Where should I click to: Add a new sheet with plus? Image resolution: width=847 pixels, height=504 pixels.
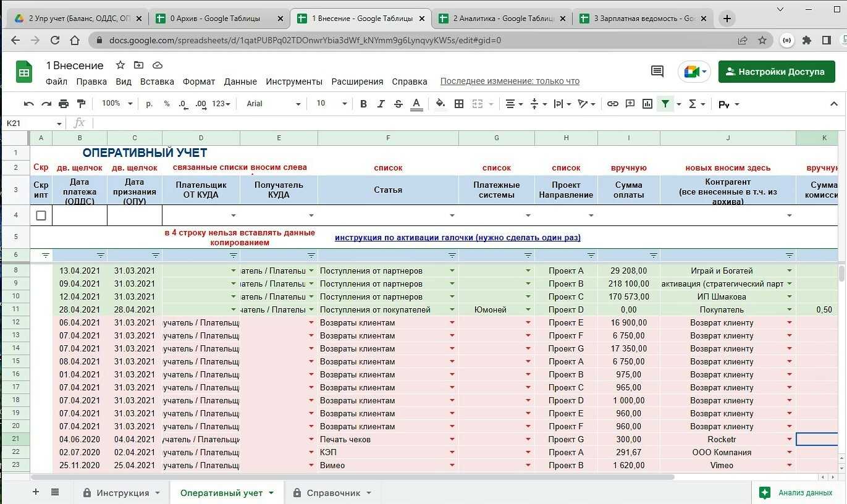click(36, 492)
